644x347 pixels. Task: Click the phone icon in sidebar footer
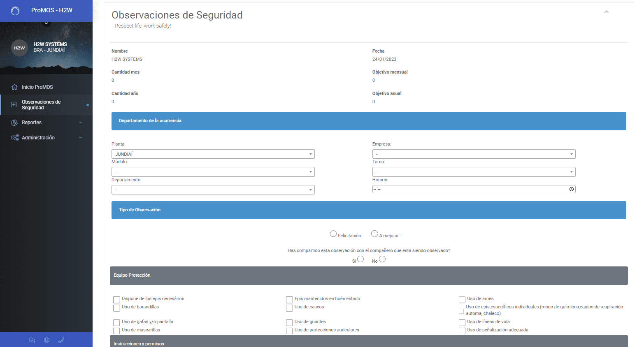[x=61, y=340]
